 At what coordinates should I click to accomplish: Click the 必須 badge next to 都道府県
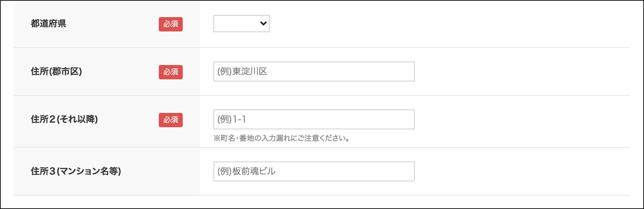pos(171,24)
